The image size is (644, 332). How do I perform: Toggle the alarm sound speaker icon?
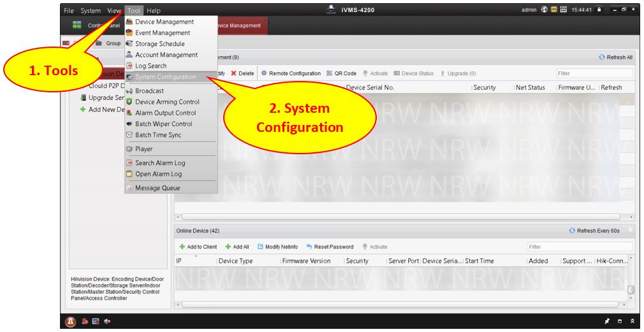[x=106, y=321]
